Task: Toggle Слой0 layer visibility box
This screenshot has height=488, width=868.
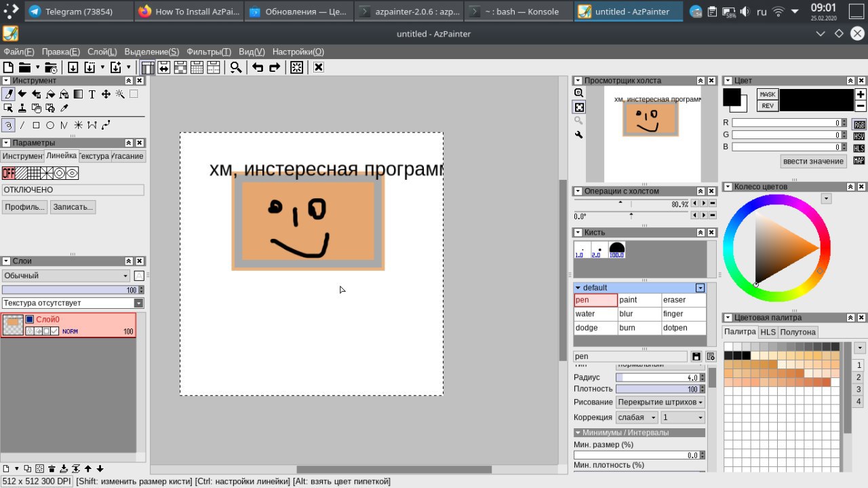Action: click(29, 319)
